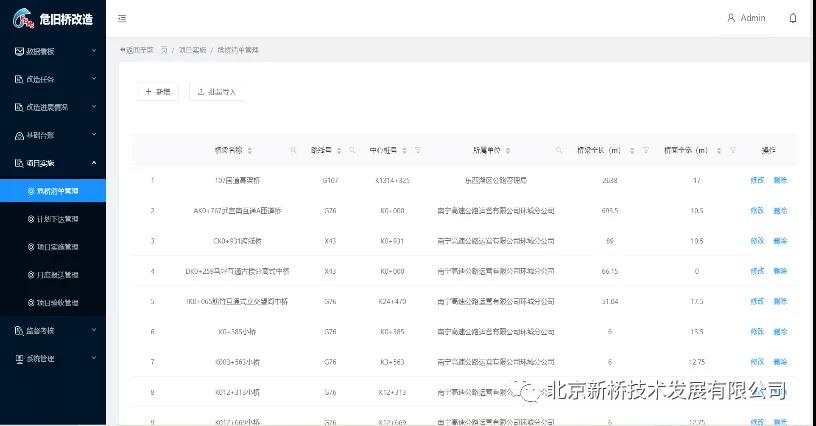Click bridge width 13.5 cell
Image resolution: width=816 pixels, height=426 pixels.
pyautogui.click(x=697, y=331)
